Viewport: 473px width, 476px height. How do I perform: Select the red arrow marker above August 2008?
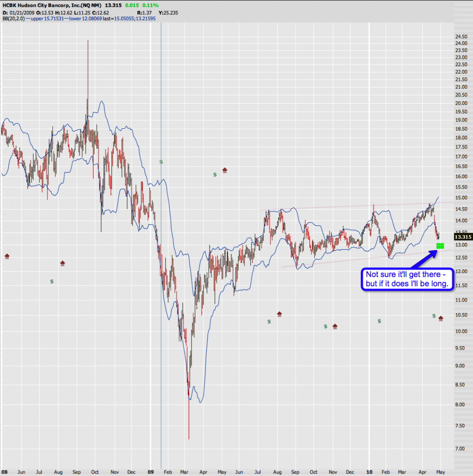click(63, 263)
